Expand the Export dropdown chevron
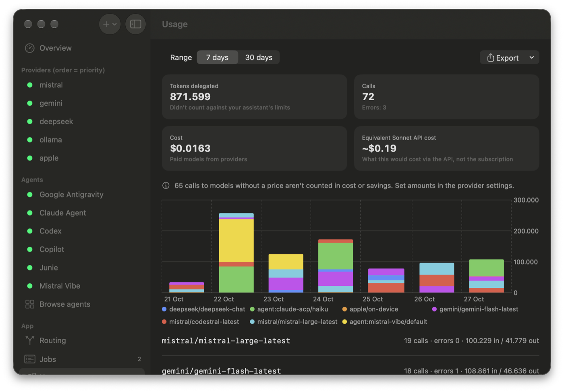 click(532, 58)
